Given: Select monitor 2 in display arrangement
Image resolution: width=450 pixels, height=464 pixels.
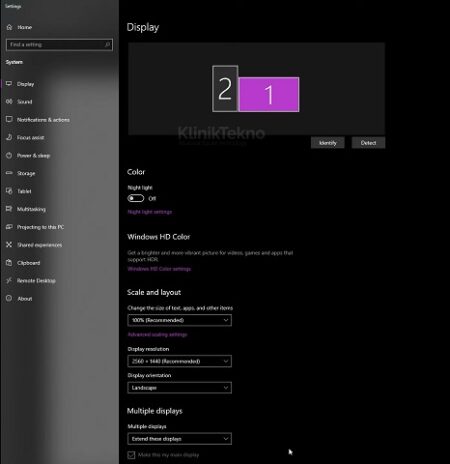Looking at the screenshot, I should coord(225,89).
